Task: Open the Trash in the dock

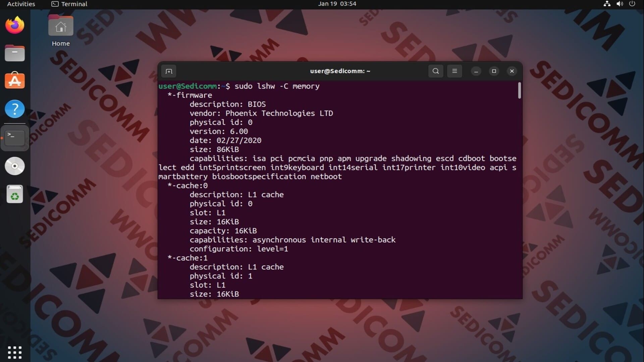Action: (15, 194)
